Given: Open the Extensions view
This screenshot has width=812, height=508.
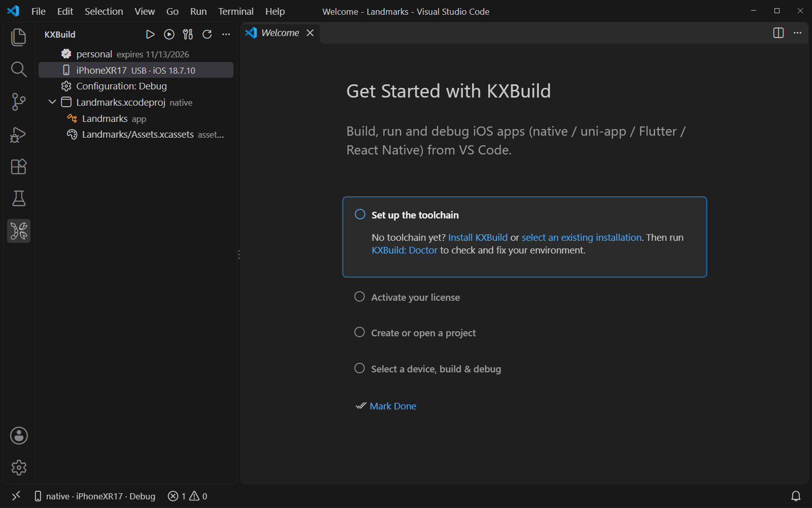Looking at the screenshot, I should 19,167.
